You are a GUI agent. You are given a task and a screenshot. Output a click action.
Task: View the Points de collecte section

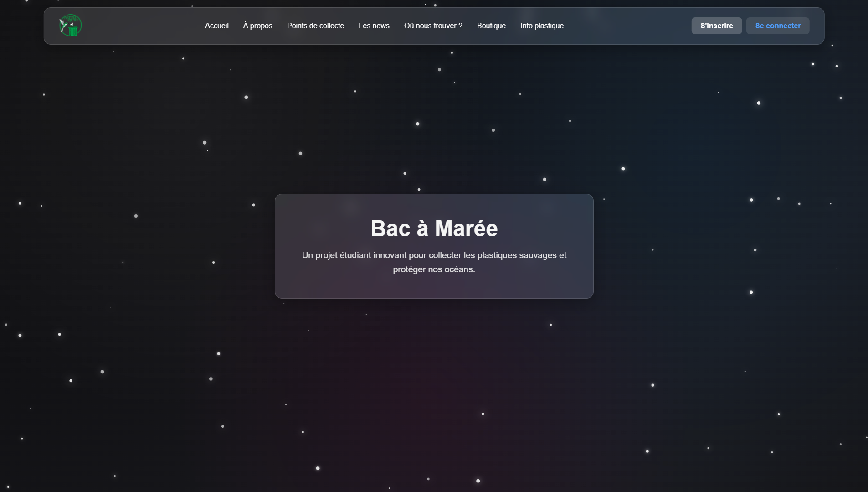[315, 26]
